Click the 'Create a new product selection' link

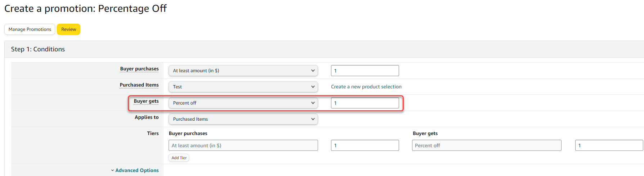366,87
